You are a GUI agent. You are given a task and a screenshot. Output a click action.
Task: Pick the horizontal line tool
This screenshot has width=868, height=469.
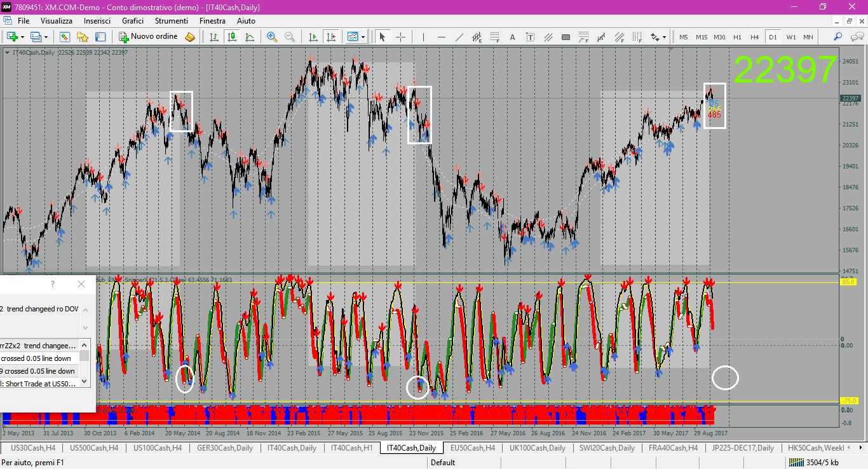[442, 37]
